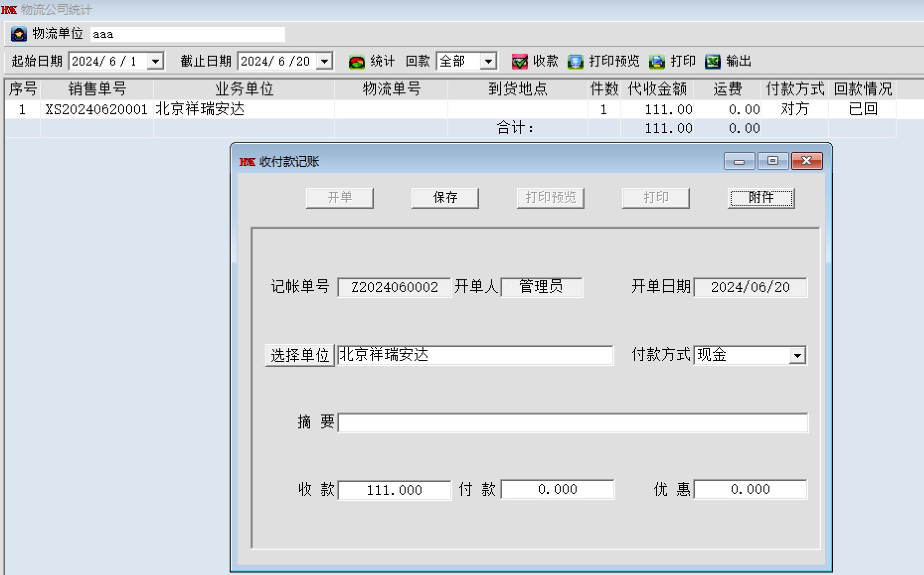Click the 代收金额 column header
The width and height of the screenshot is (924, 575).
pos(657,89)
